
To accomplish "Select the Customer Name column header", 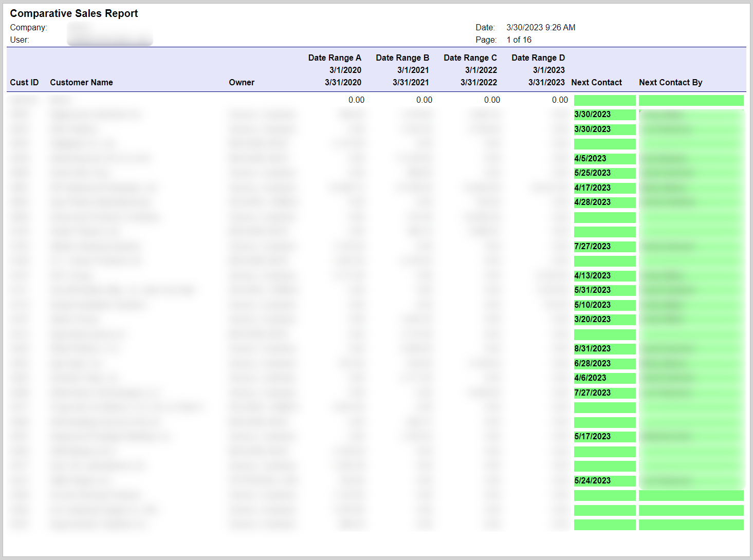I will [x=81, y=82].
